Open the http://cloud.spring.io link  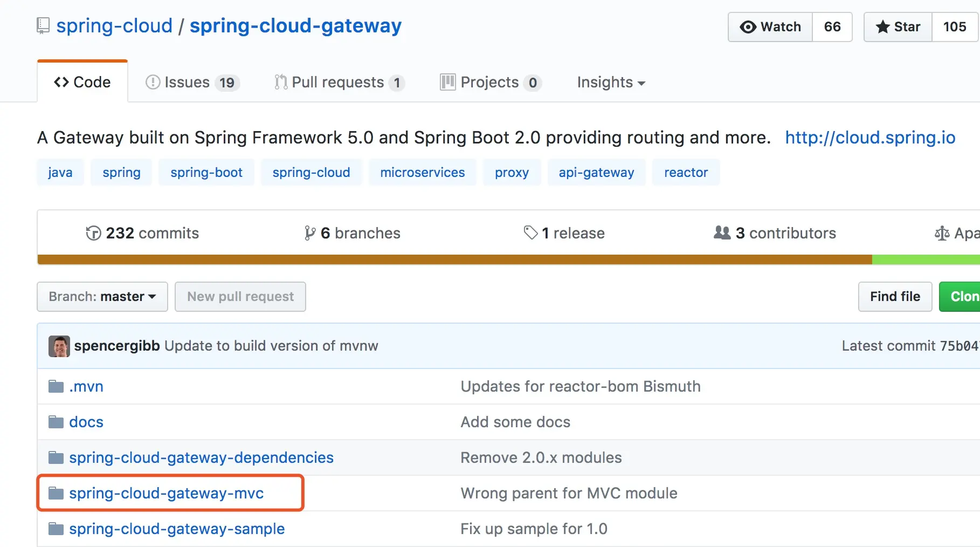(869, 138)
